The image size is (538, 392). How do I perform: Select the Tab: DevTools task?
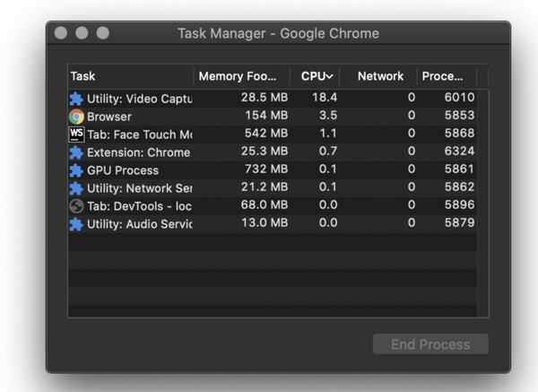click(x=273, y=206)
